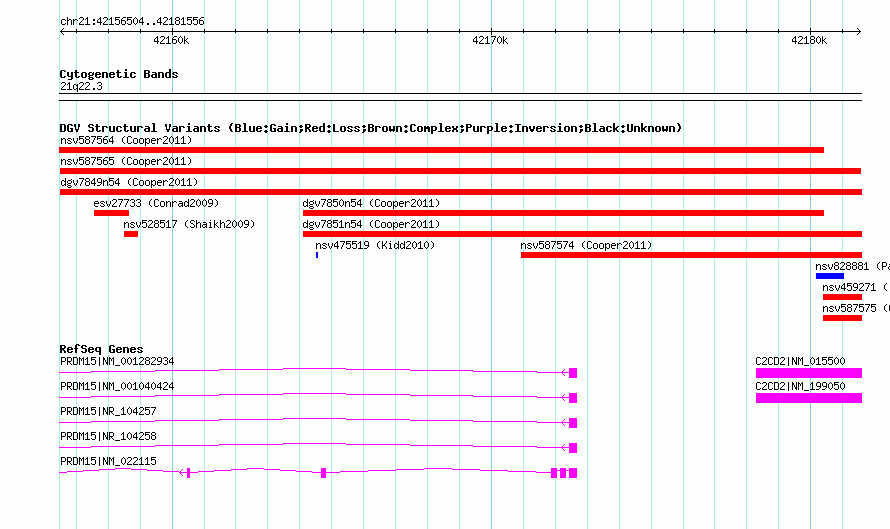Click the dgv7851n54 (Cooper2011) variant bar

pos(582,234)
